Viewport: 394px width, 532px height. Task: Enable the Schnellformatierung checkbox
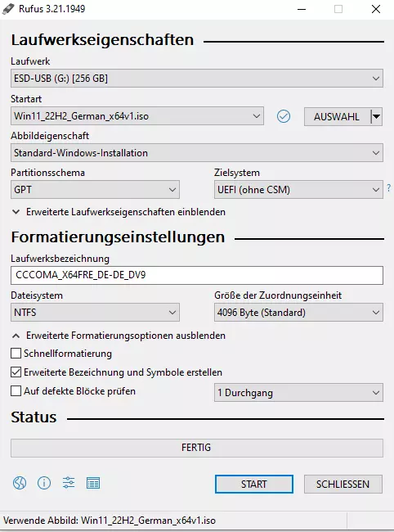point(16,354)
